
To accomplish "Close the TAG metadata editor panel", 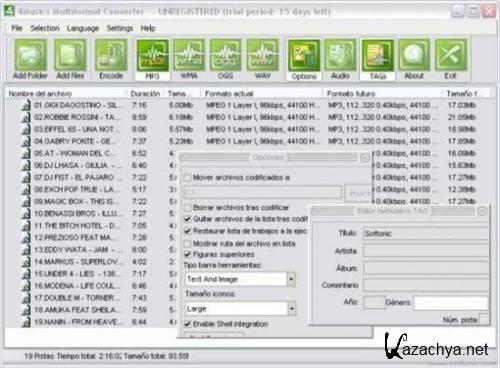I will pos(482,211).
